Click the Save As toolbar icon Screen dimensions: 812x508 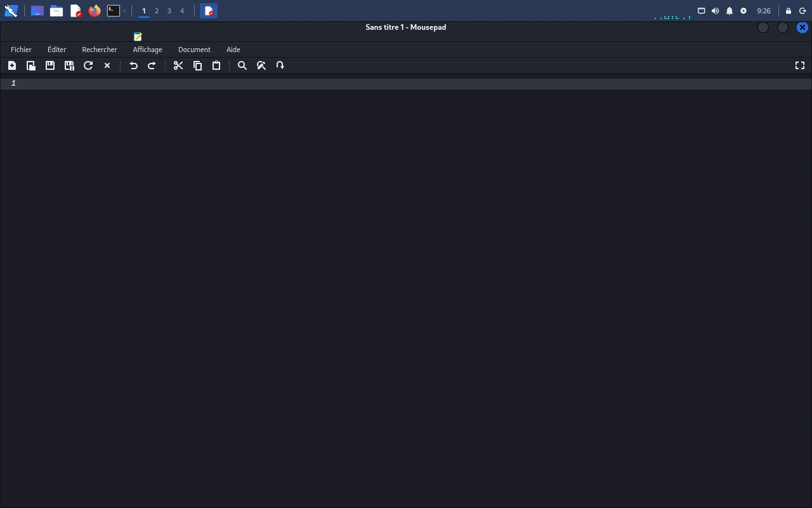click(x=69, y=65)
